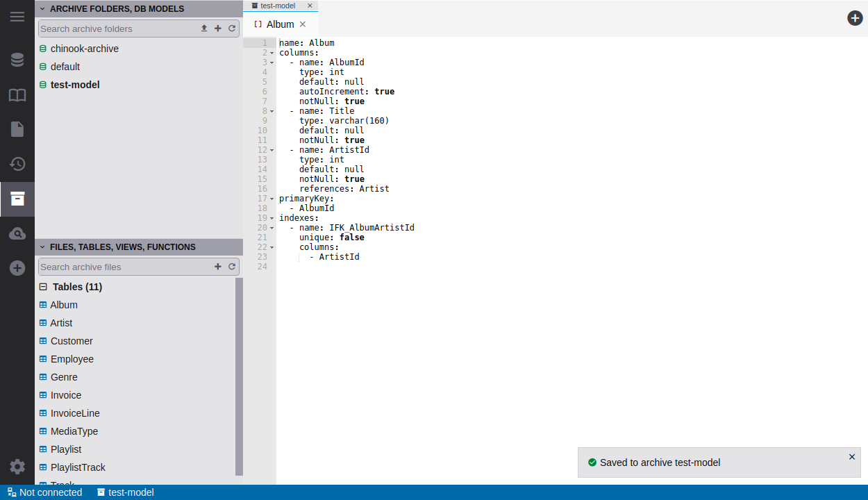Select the chinook-archive folder

click(x=84, y=49)
